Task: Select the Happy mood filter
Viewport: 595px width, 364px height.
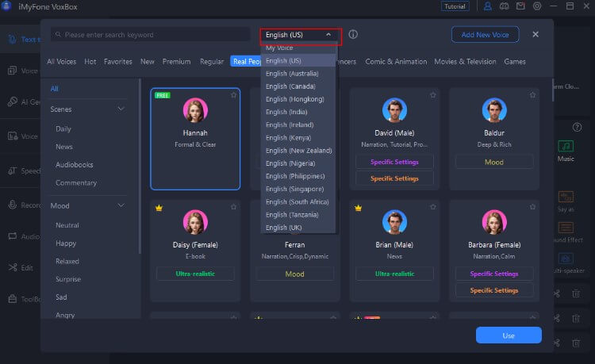Action: (66, 243)
